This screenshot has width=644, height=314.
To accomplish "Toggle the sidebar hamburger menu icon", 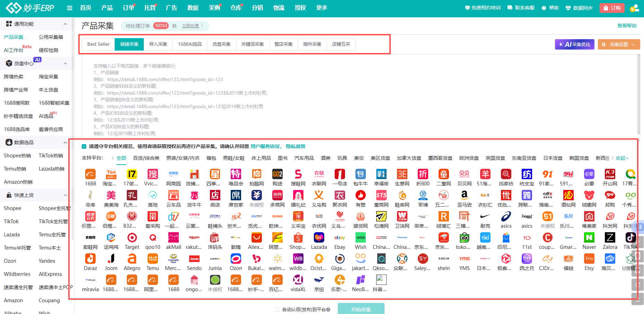I will (70, 8).
